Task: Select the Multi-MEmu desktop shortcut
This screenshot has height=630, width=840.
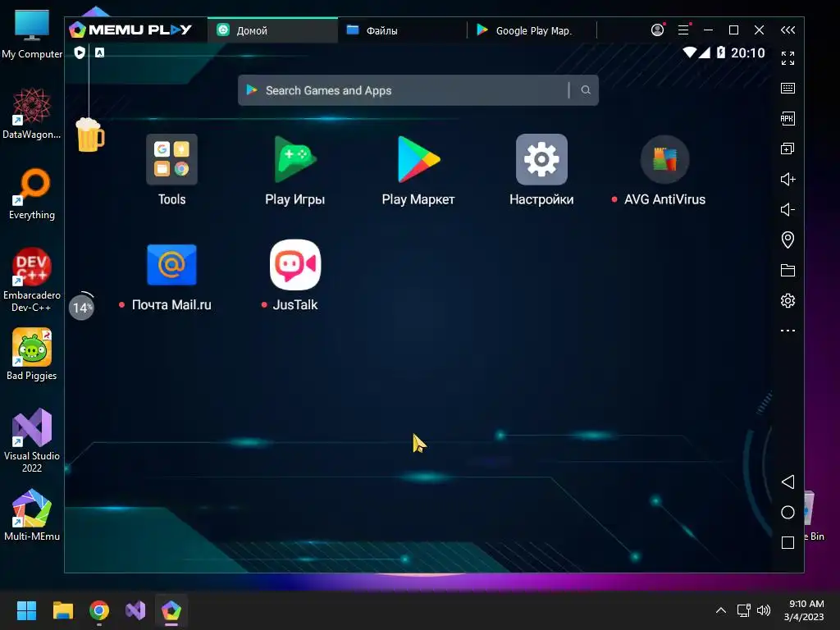Action: coord(32,515)
